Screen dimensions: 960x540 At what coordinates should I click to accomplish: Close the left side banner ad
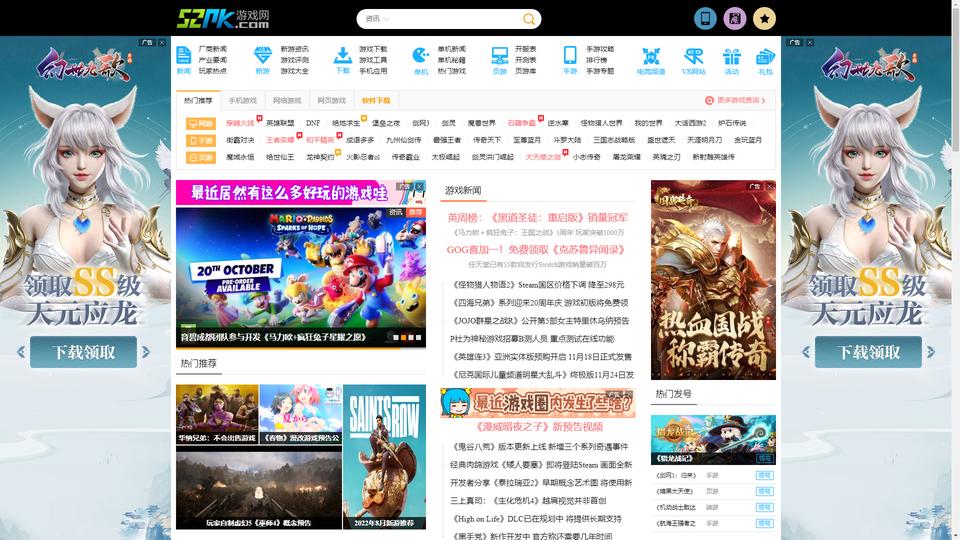pos(162,42)
